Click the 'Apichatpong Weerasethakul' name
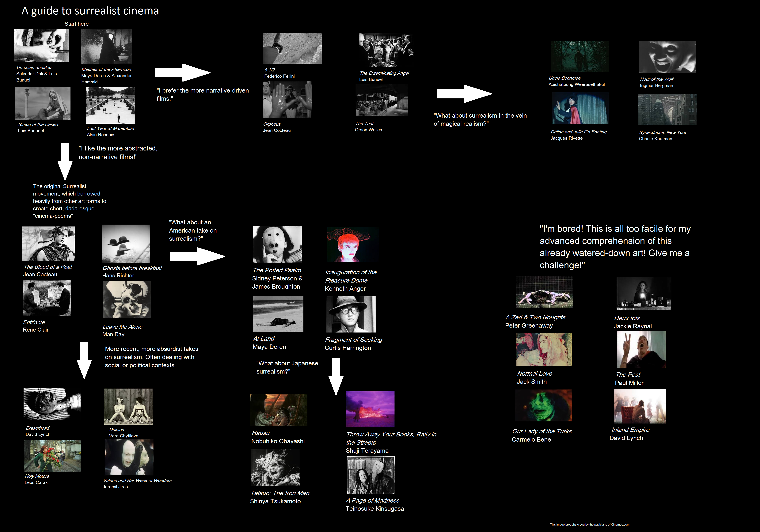Screen dimensions: 760x532 577,84
